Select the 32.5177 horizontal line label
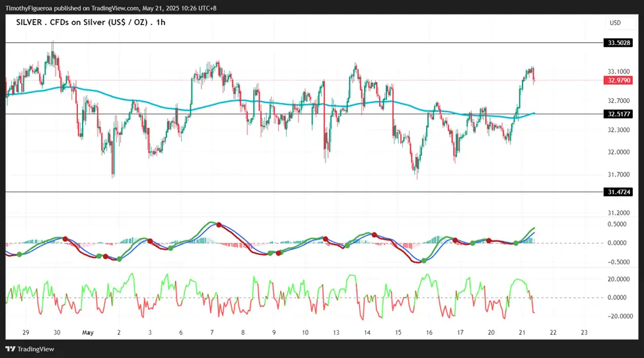 618,114
